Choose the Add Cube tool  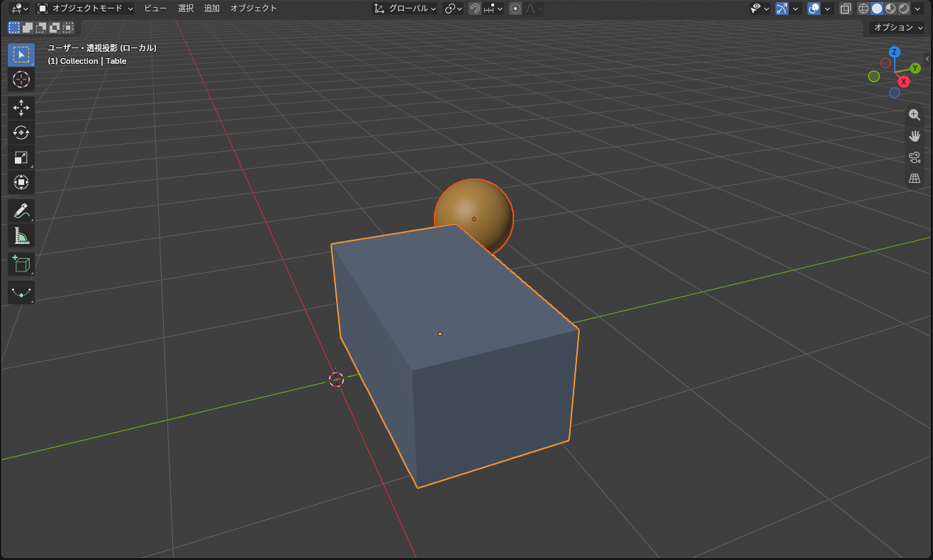click(x=21, y=264)
